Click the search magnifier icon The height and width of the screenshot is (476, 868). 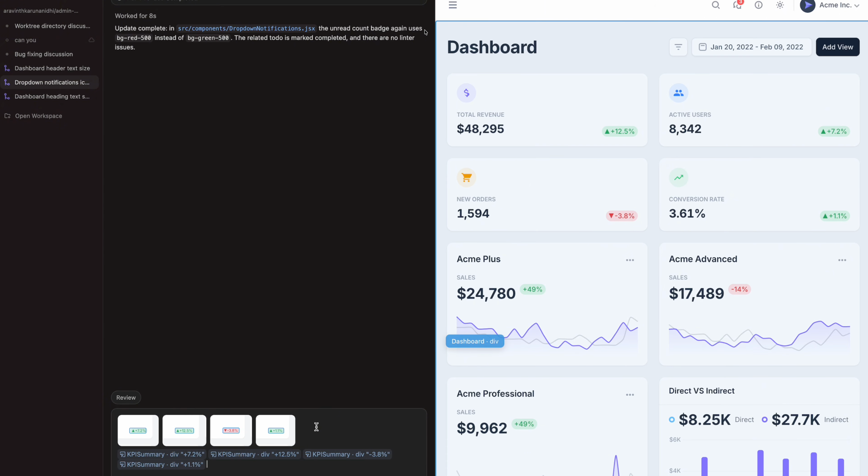(x=716, y=5)
